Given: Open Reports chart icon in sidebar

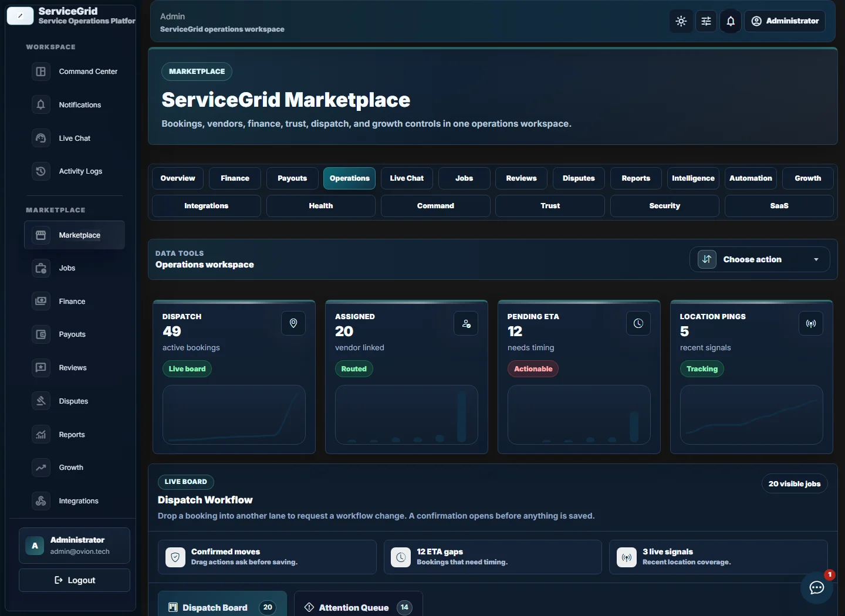Looking at the screenshot, I should pyautogui.click(x=41, y=435).
